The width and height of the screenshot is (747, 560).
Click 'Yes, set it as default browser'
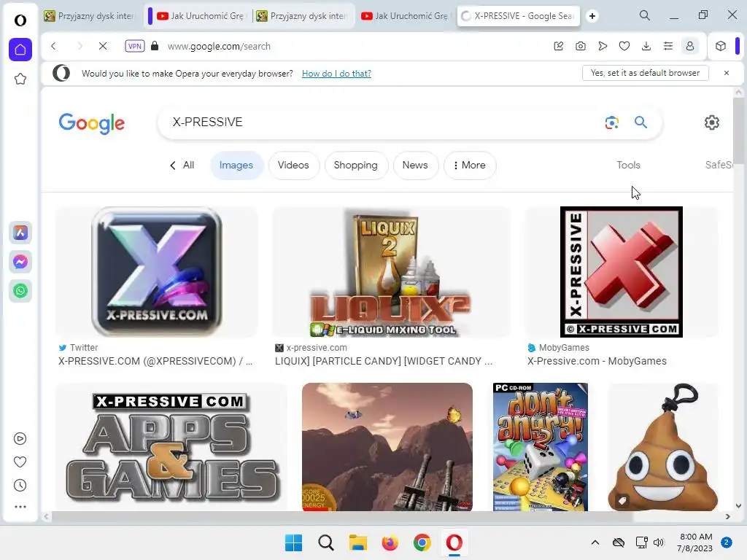point(645,73)
